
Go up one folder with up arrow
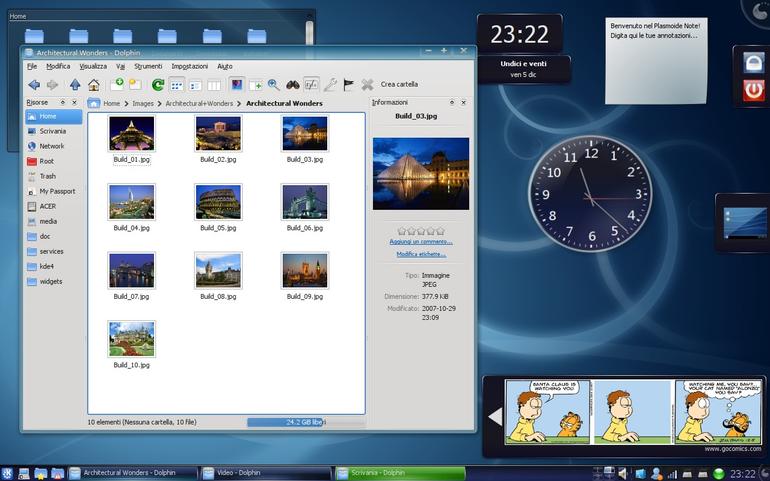coord(75,85)
